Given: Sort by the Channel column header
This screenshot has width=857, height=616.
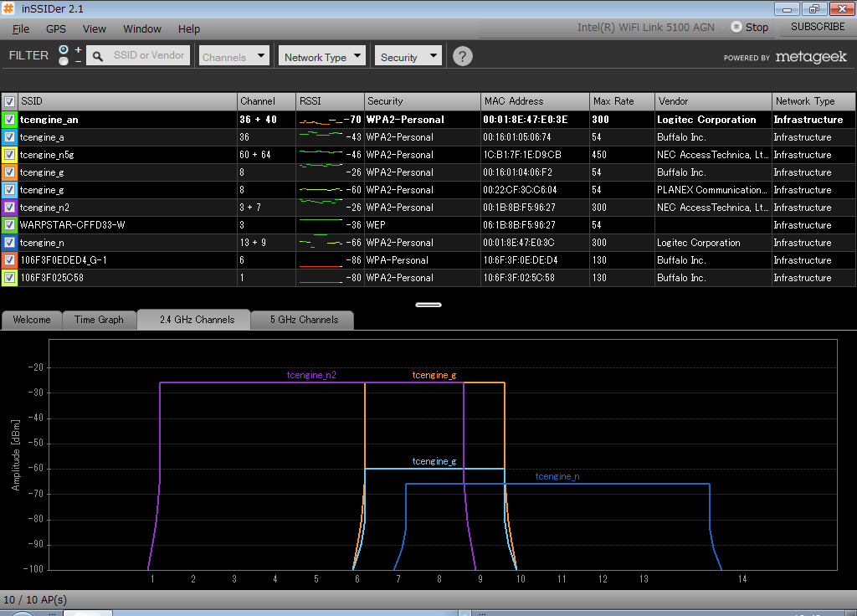Looking at the screenshot, I should pos(267,101).
